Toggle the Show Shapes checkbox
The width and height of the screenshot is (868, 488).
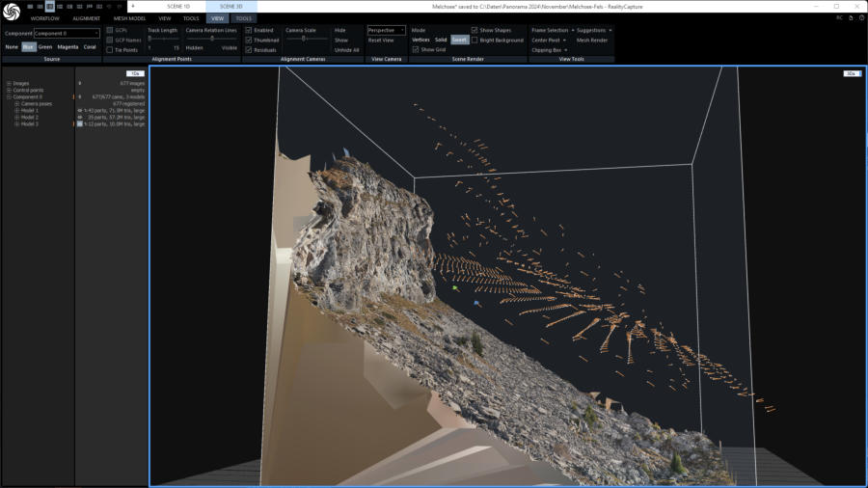pos(475,30)
